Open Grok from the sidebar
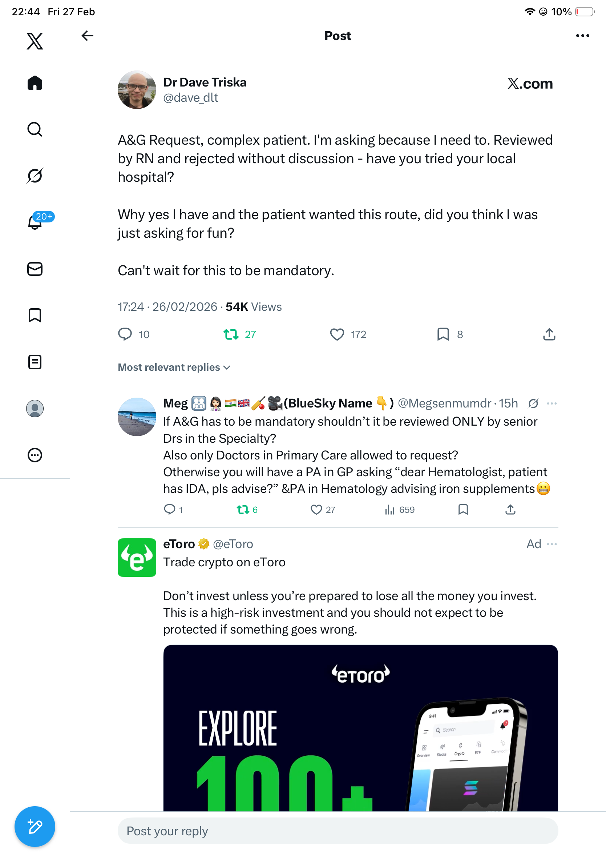The image size is (606, 868). pyautogui.click(x=35, y=176)
